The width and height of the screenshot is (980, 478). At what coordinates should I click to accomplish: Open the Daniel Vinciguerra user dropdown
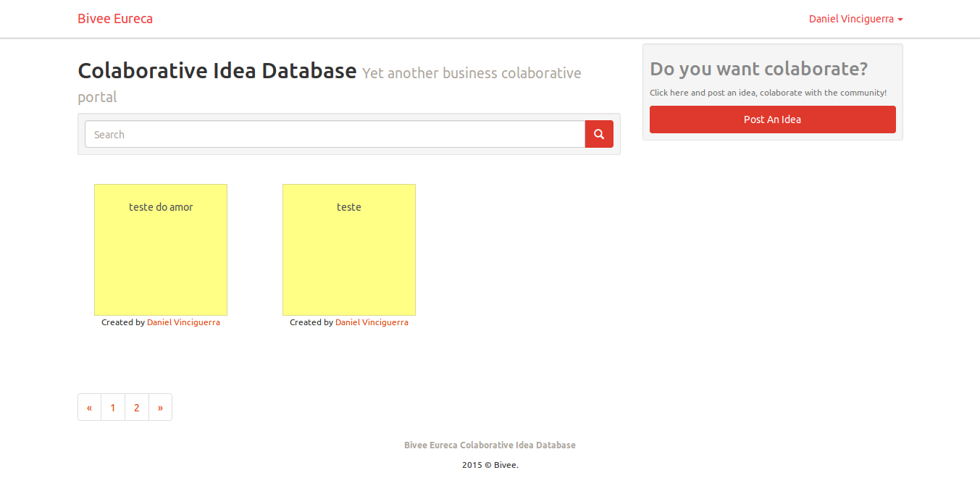coord(855,19)
